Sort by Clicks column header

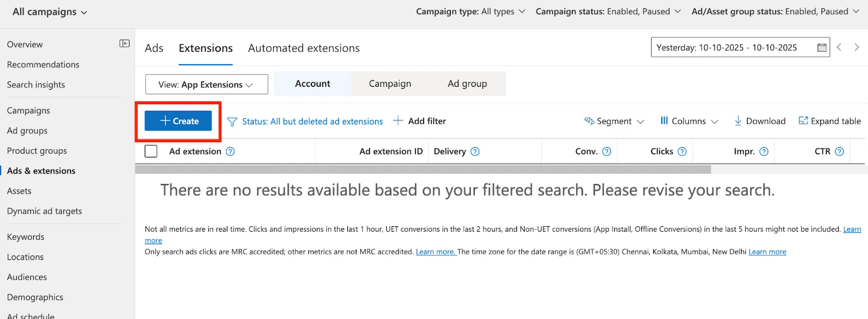[662, 151]
